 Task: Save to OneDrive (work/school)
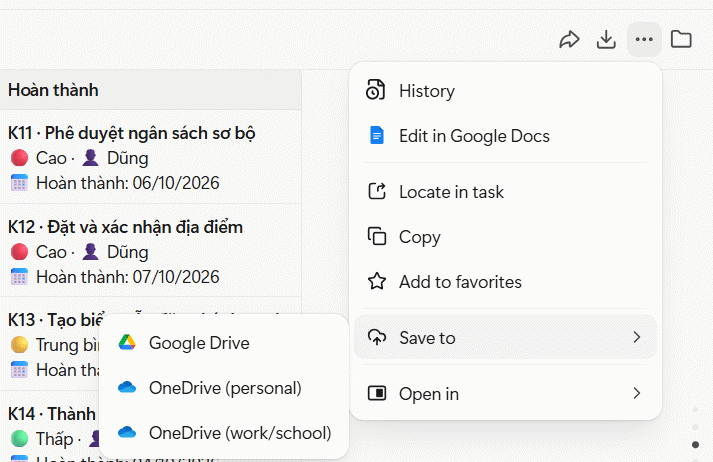[x=224, y=432]
